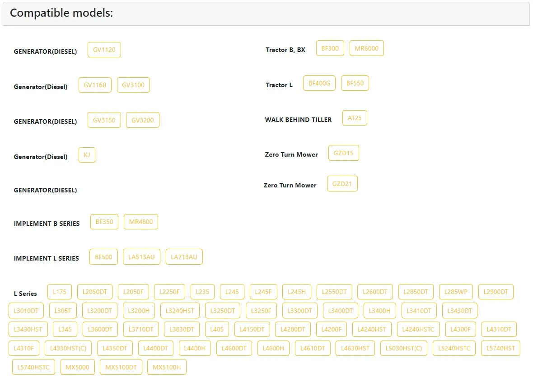Select the L405 model tag
533x392 pixels.
[x=217, y=329]
